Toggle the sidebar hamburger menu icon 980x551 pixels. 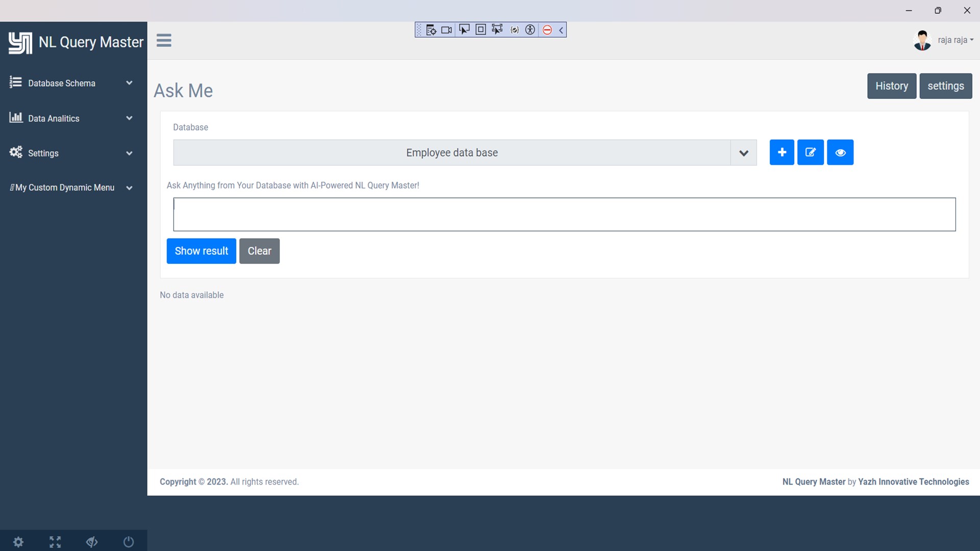click(164, 40)
